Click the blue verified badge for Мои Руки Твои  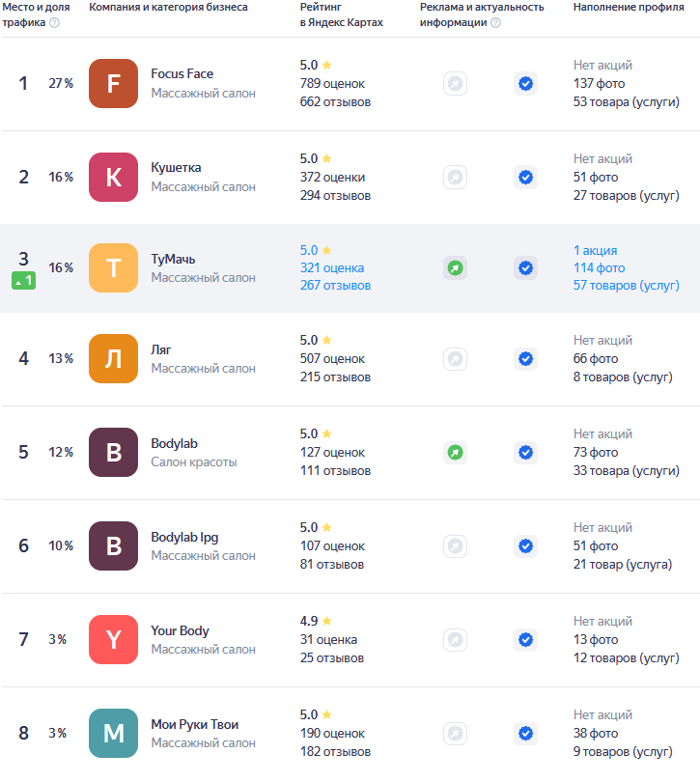tap(525, 733)
